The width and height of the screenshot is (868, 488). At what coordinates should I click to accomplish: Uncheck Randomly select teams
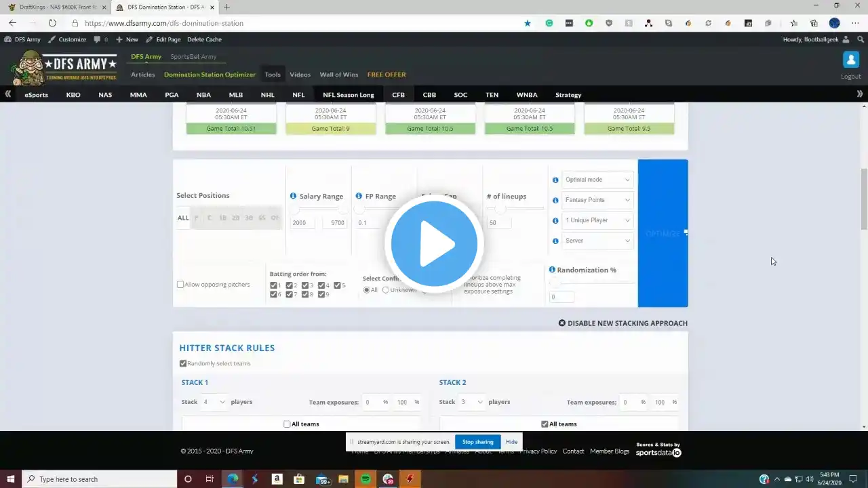(183, 363)
